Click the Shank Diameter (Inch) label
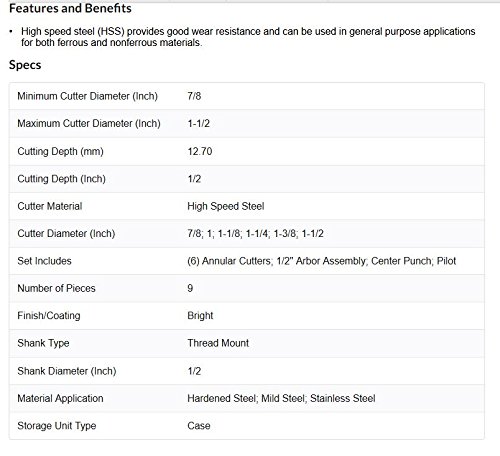The width and height of the screenshot is (500, 456). click(x=67, y=371)
